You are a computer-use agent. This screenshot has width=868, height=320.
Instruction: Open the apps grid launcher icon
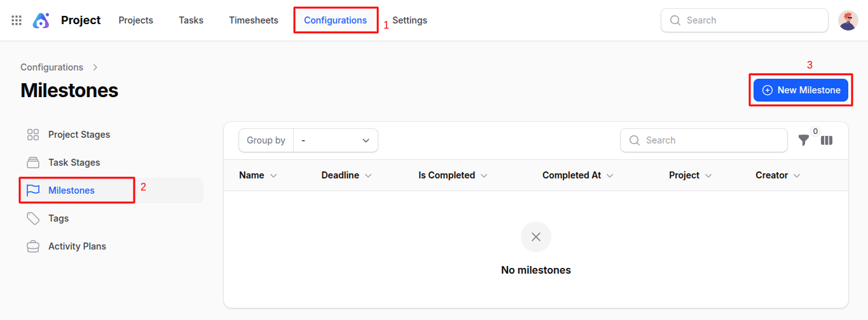pos(17,20)
